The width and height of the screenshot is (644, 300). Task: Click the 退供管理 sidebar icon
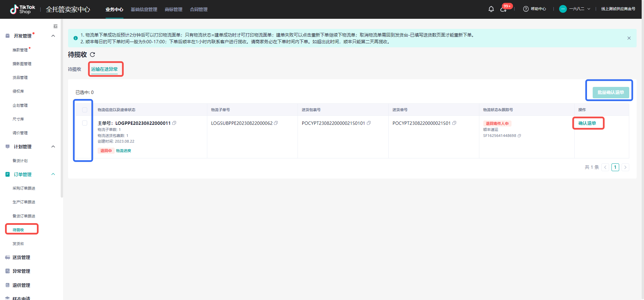(x=7, y=285)
